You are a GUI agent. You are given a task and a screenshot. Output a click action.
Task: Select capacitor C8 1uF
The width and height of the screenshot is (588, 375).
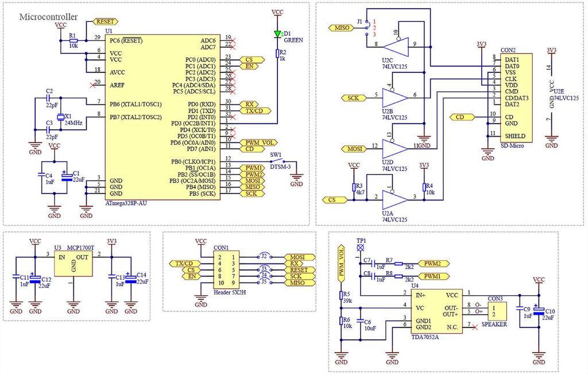373,277
